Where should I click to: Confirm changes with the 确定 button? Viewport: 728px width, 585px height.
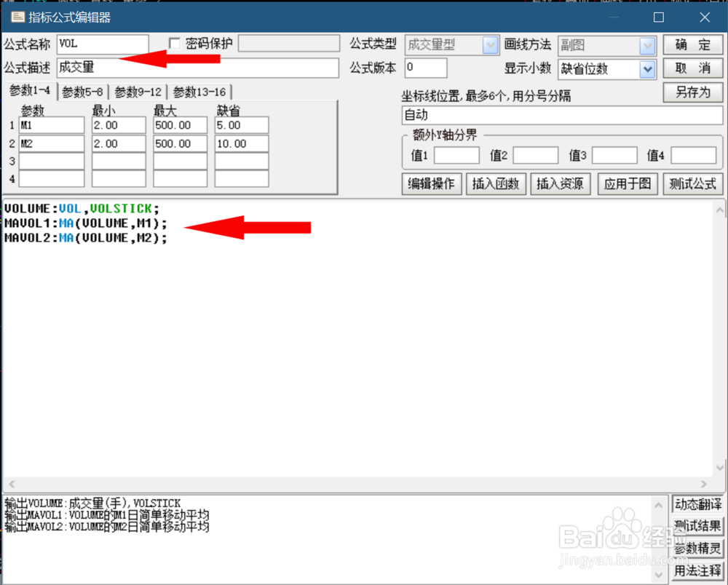(692, 44)
